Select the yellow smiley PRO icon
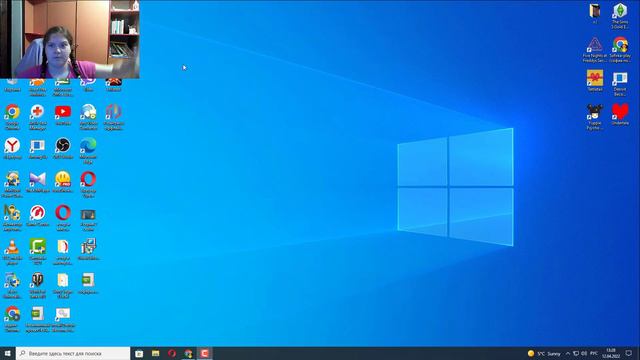The width and height of the screenshot is (640, 360). tap(63, 182)
